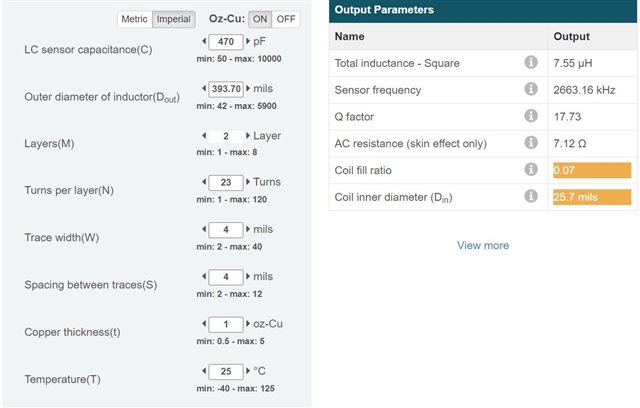640x408 pixels.
Task: Open the View more link
Action: pos(483,245)
